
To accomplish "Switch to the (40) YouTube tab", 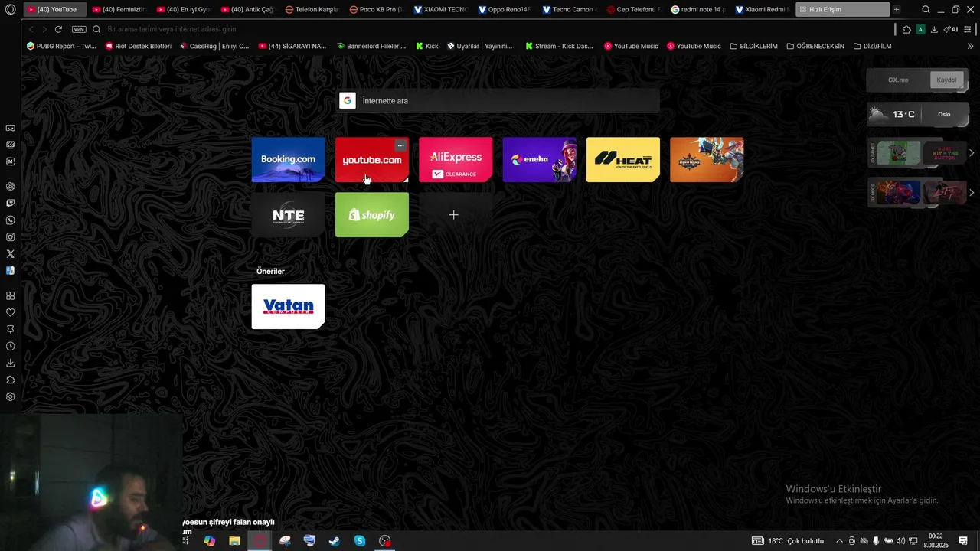I will (54, 10).
